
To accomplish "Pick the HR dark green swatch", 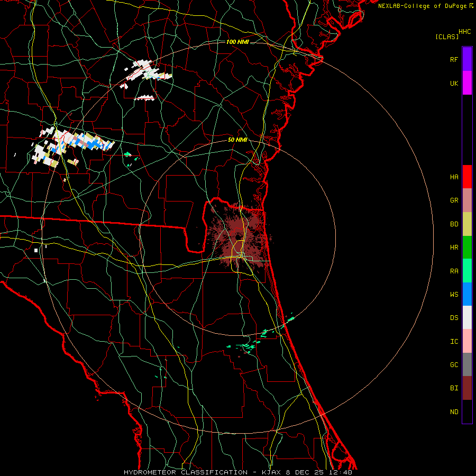I will tap(467, 248).
